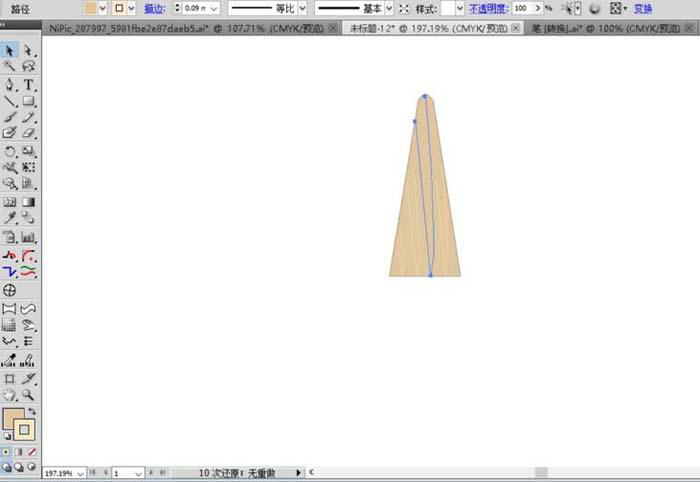700x482 pixels.
Task: Open the 不透明度 opacity panel link
Action: coord(488,8)
